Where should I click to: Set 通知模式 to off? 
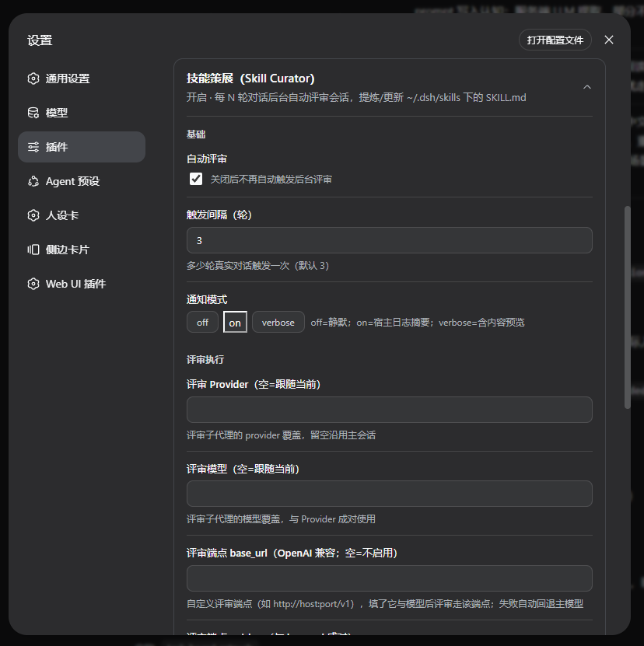(x=202, y=322)
